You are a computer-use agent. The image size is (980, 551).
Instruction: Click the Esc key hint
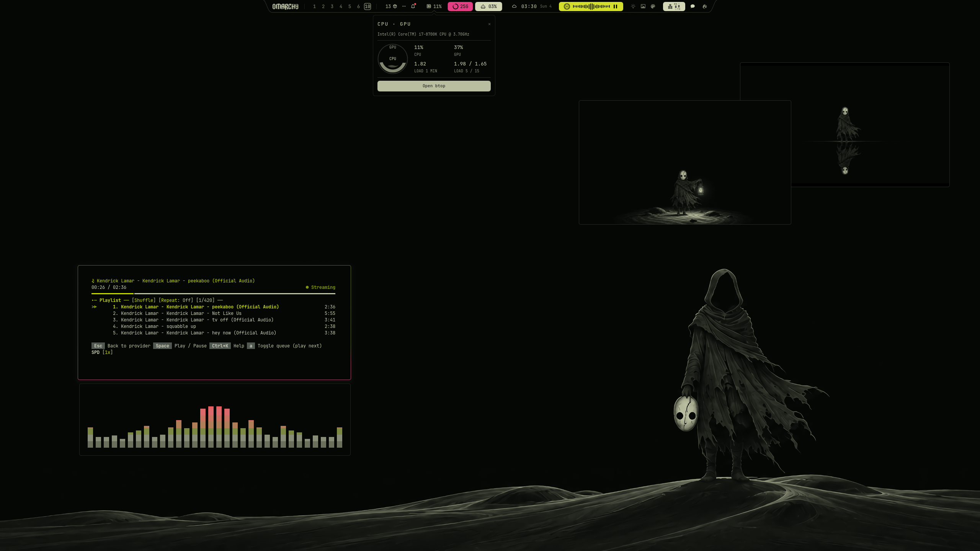[x=98, y=346]
